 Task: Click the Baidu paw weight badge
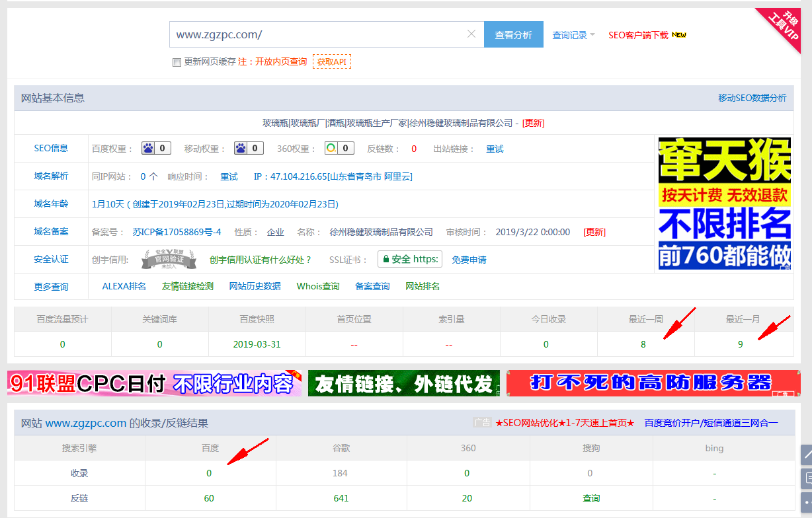click(x=156, y=149)
